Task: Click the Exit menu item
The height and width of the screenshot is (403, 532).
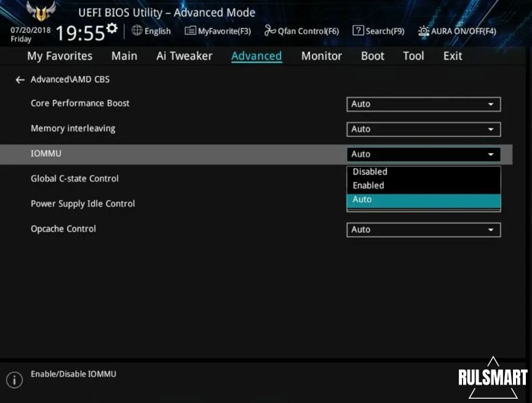Action: pyautogui.click(x=452, y=56)
